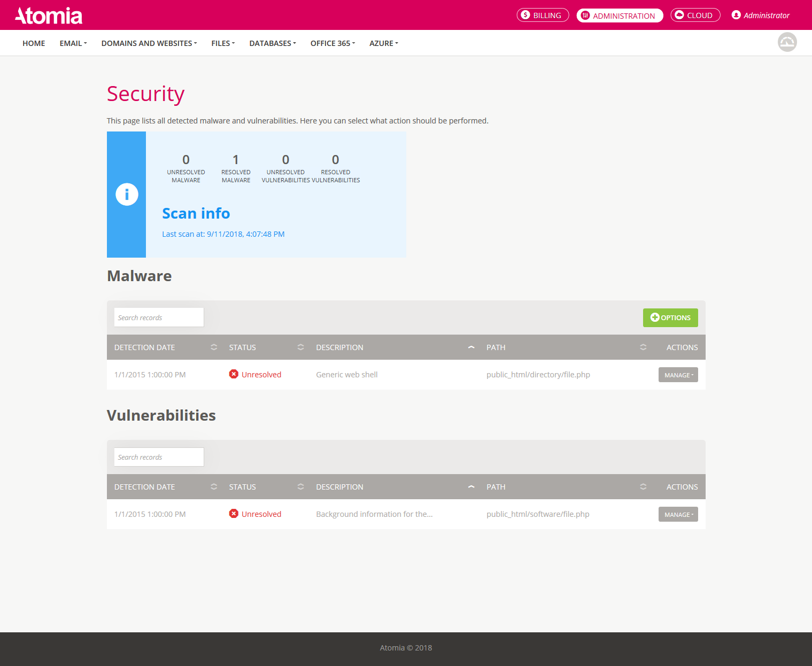Click the Atomia logo
This screenshot has width=812, height=666.
pyautogui.click(x=48, y=15)
